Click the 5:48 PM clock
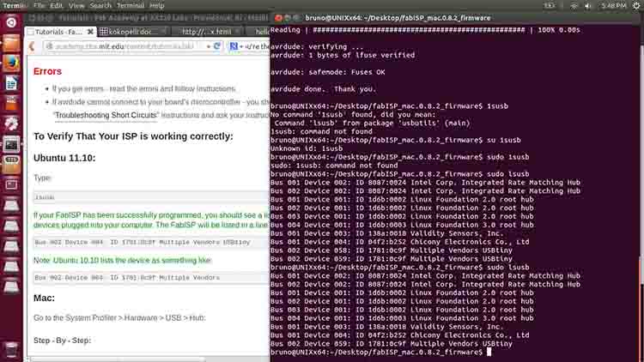 (x=614, y=5)
